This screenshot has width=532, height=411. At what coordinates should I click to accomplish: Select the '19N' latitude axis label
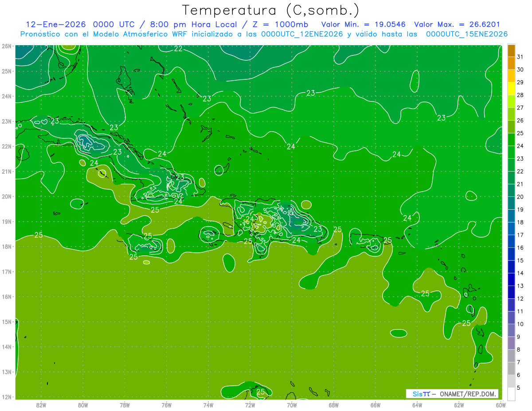6,221
